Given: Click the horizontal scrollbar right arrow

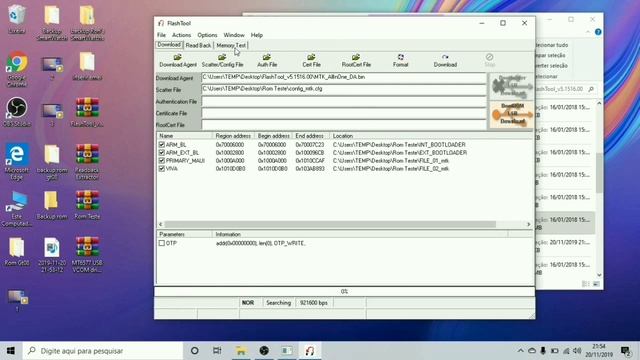Looking at the screenshot, I should click(528, 224).
